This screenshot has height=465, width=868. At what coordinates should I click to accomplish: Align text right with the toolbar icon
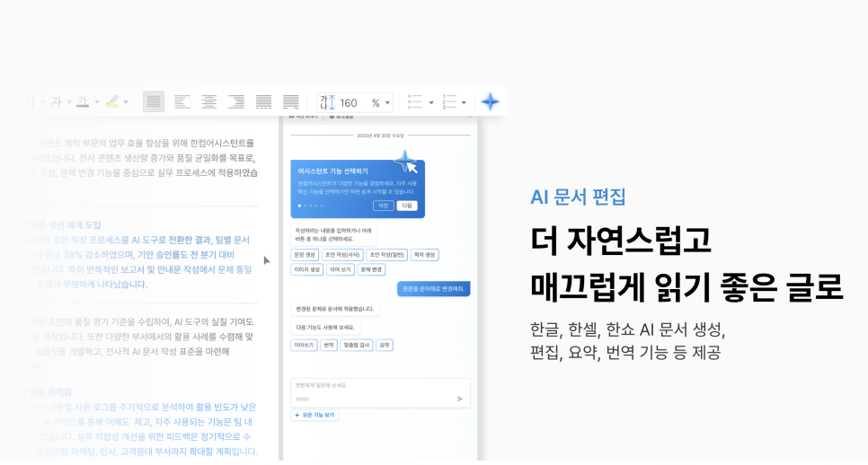pos(235,101)
